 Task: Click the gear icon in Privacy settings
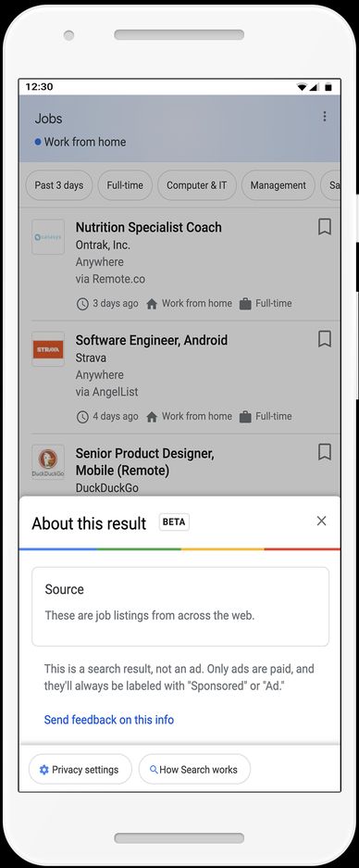click(44, 770)
